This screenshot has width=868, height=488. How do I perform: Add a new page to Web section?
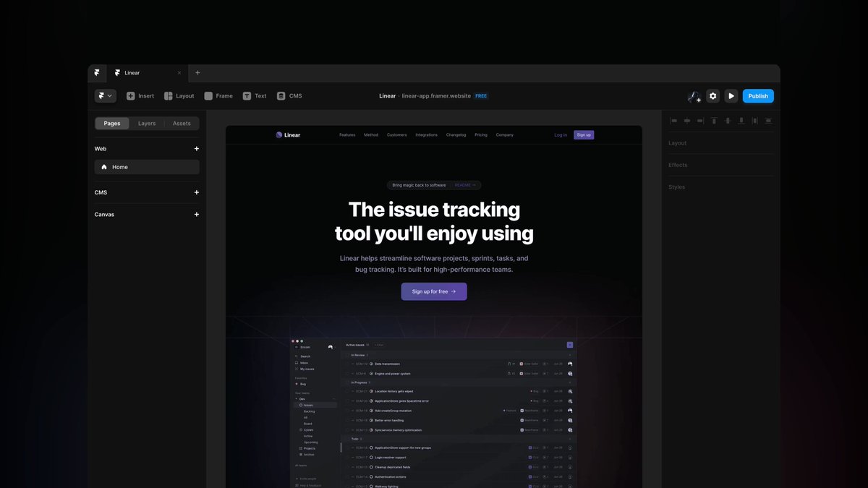click(196, 148)
